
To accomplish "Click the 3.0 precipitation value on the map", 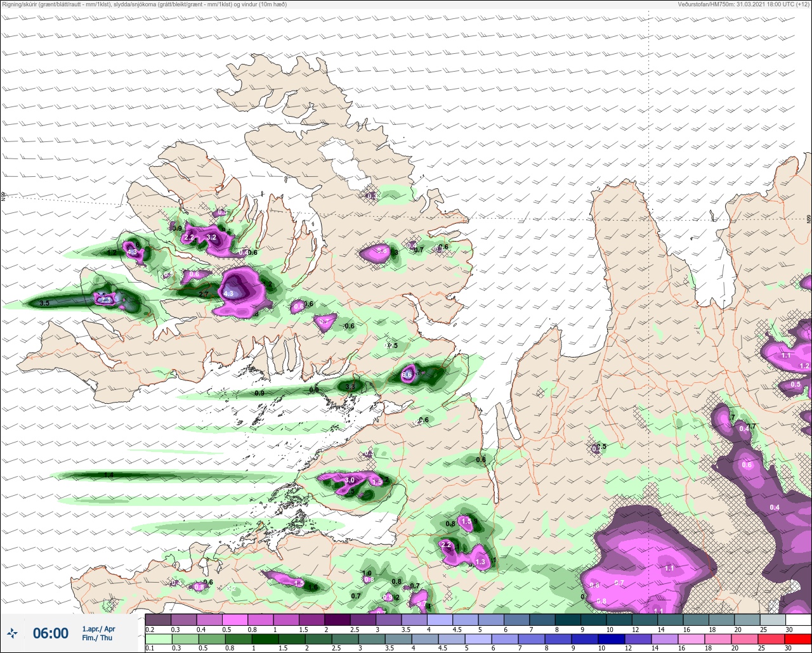I will (349, 481).
